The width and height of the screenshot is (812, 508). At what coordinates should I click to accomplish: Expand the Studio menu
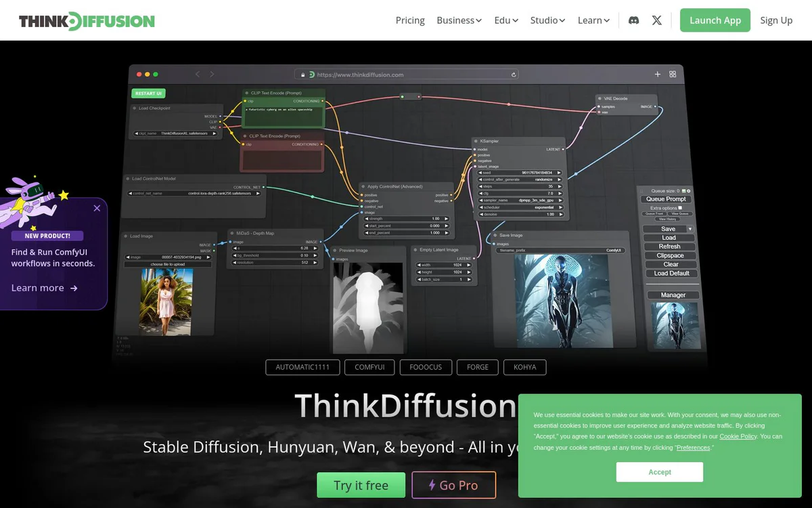548,20
